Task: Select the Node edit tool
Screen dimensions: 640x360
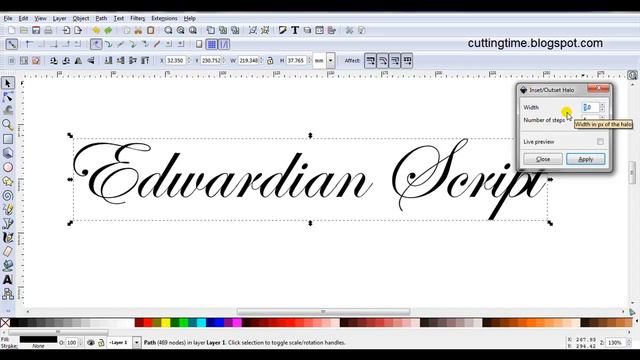Action: [8, 97]
